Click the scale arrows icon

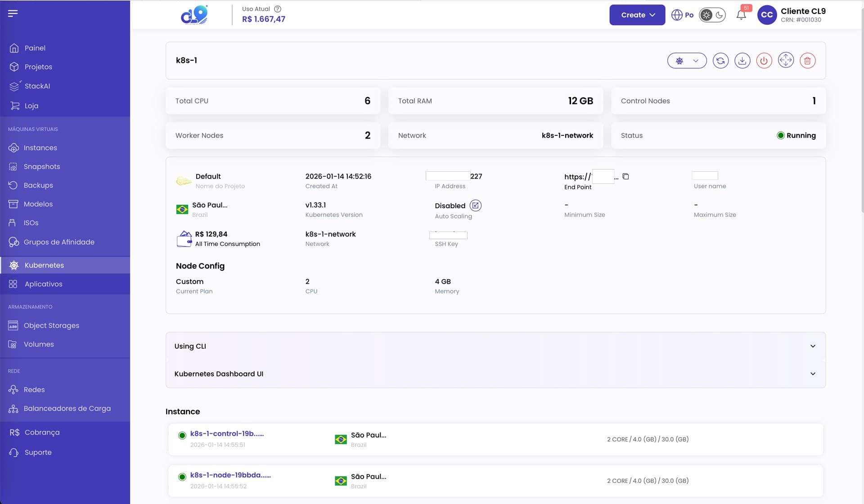786,60
